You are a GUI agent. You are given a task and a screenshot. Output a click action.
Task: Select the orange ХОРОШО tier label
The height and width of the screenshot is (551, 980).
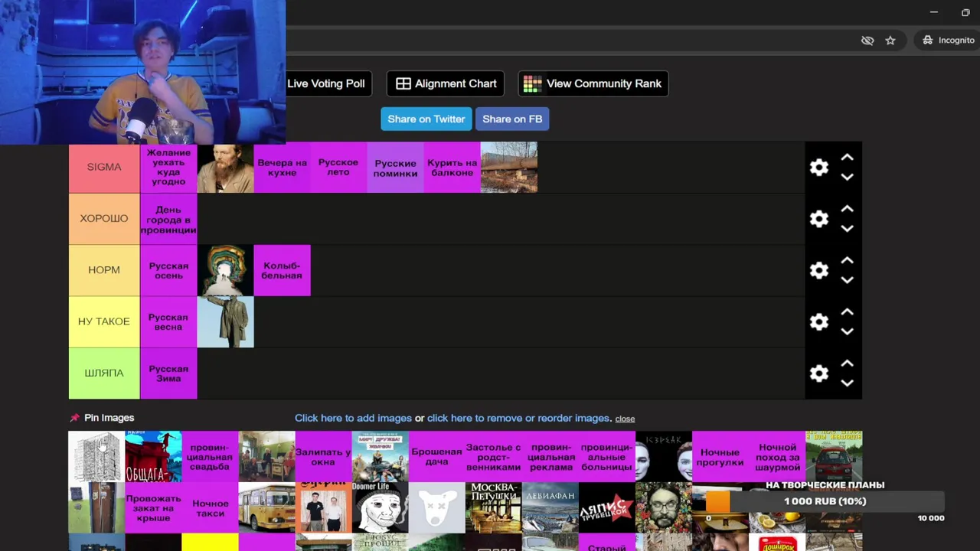click(x=104, y=219)
